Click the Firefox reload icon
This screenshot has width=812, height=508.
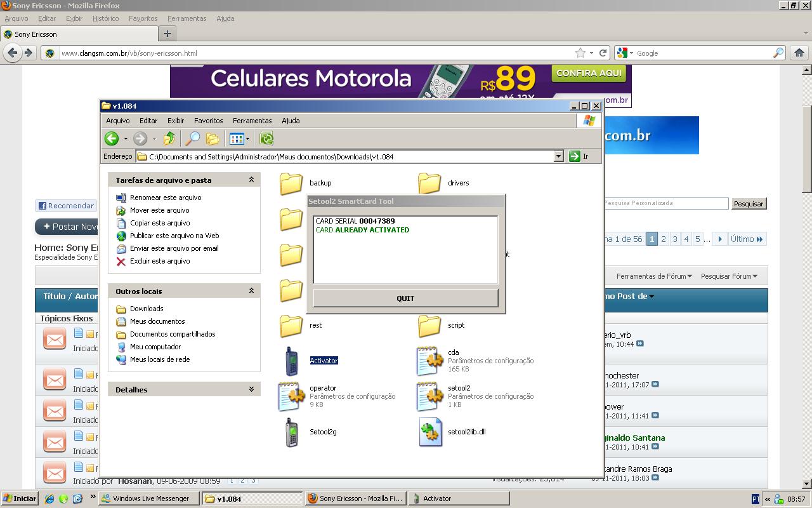(603, 53)
